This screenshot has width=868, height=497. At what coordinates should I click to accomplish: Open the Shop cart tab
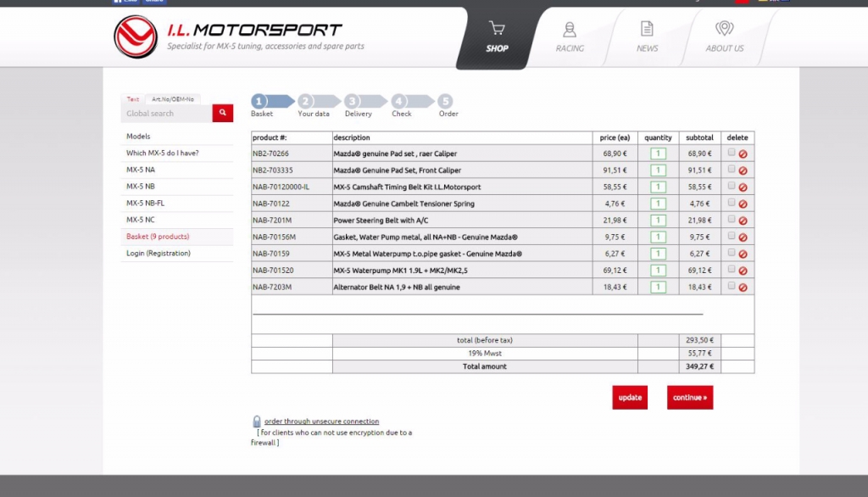[497, 37]
